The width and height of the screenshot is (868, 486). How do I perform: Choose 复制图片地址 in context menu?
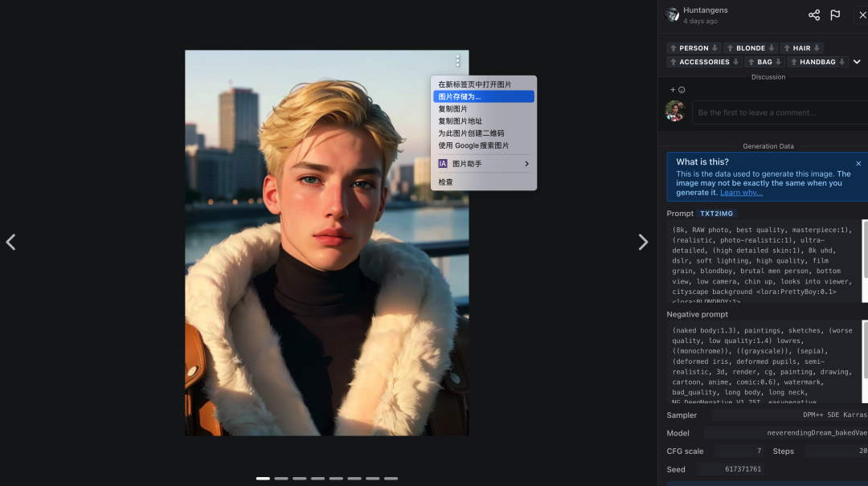tap(461, 121)
